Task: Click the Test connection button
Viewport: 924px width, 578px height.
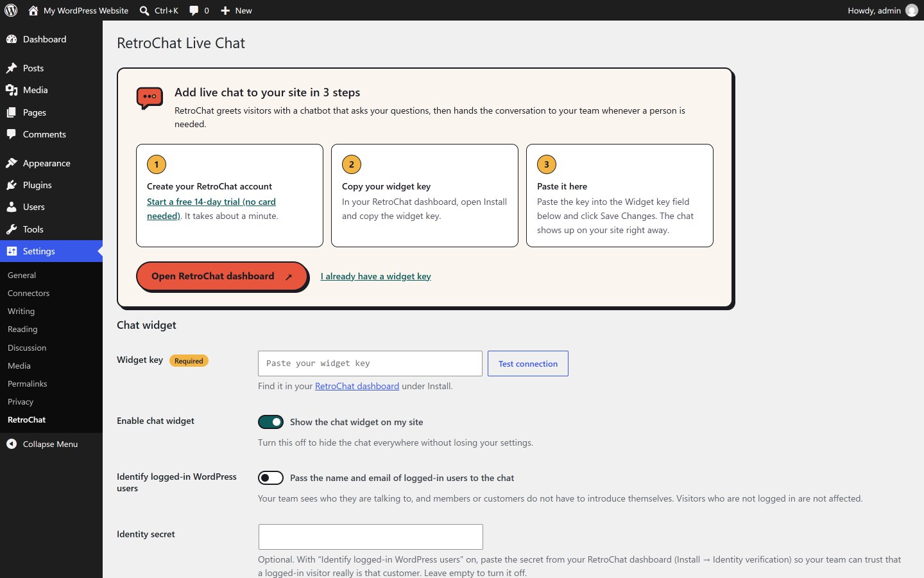Action: coord(528,363)
